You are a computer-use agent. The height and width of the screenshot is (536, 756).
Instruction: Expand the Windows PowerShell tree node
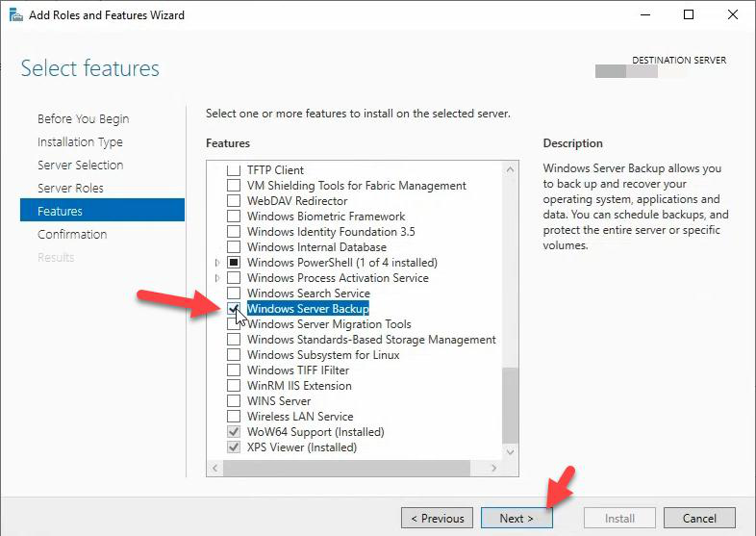pos(217,263)
